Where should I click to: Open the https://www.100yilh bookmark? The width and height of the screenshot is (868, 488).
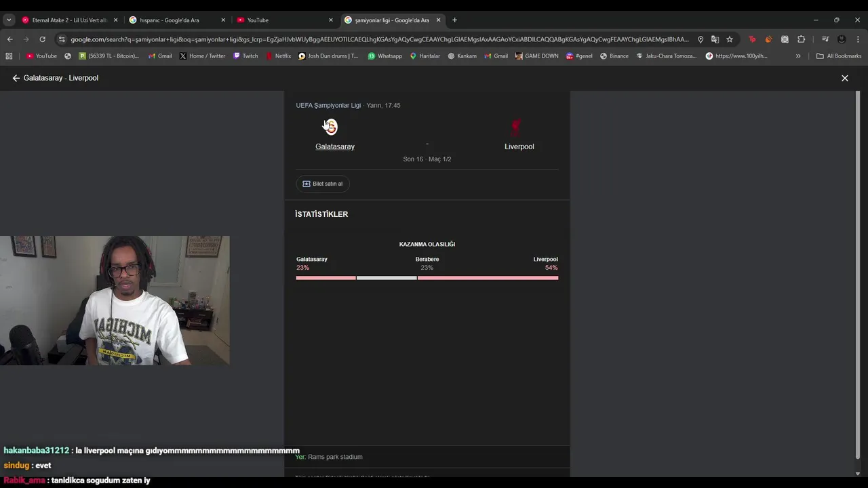click(736, 56)
